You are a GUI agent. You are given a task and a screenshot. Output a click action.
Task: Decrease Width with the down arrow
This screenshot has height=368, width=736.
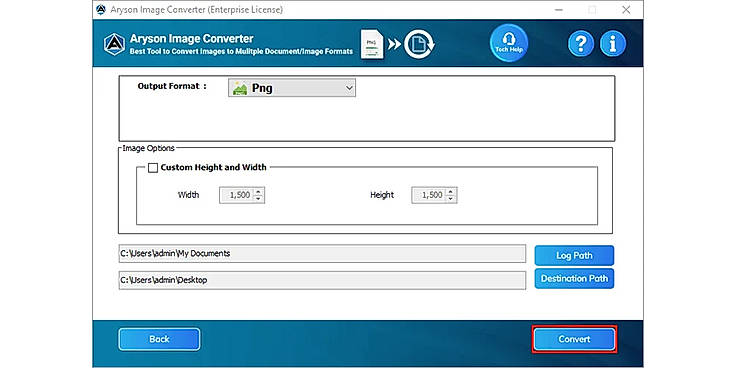pyautogui.click(x=258, y=199)
